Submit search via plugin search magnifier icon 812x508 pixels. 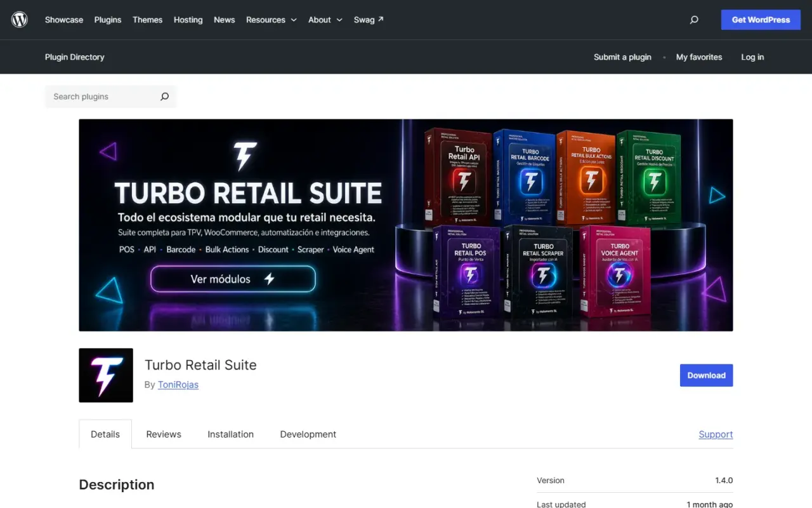point(164,97)
